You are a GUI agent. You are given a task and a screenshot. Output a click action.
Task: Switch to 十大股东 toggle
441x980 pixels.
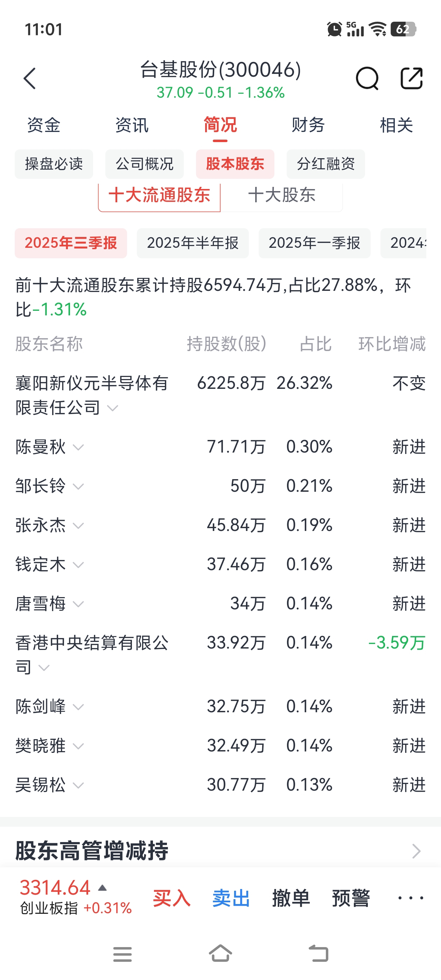click(x=281, y=196)
